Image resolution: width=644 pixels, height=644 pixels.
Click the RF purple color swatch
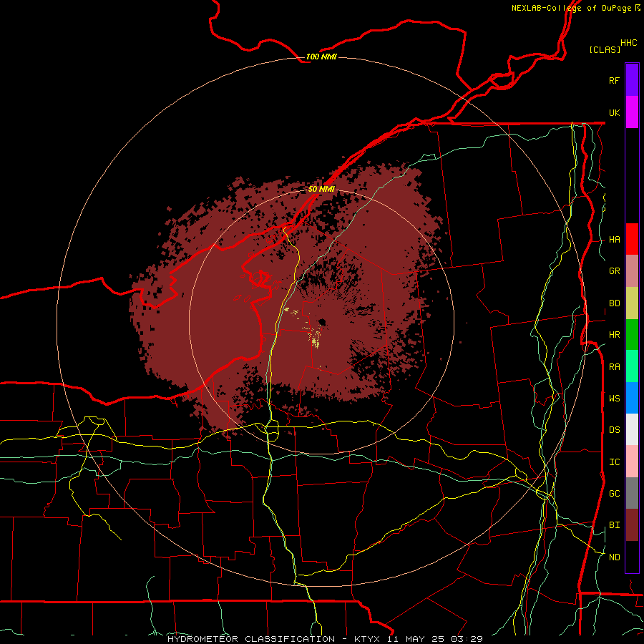(632, 79)
